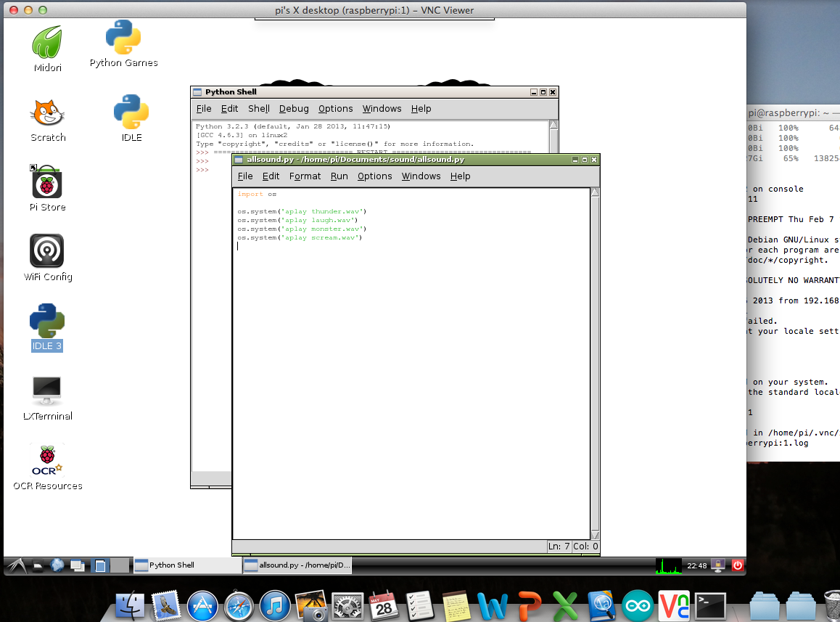840x622 pixels.
Task: Open the Python Games desktop icon
Action: click(123, 38)
